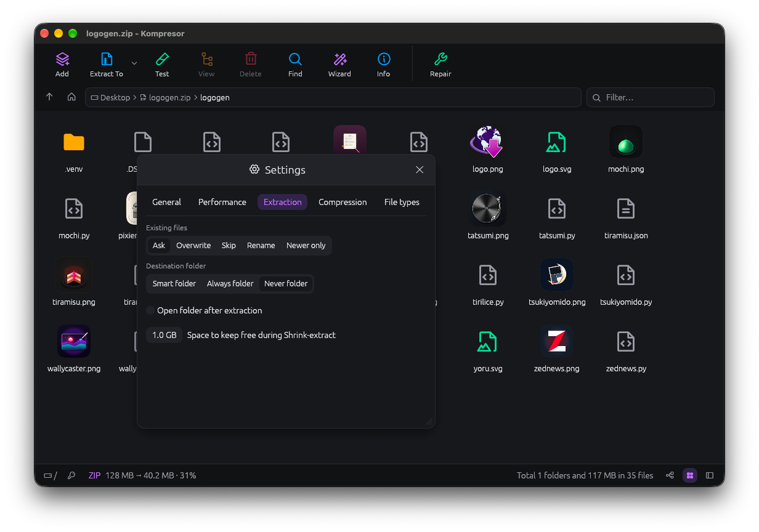
Task: Select the zednews.py file icon
Action: pyautogui.click(x=626, y=342)
